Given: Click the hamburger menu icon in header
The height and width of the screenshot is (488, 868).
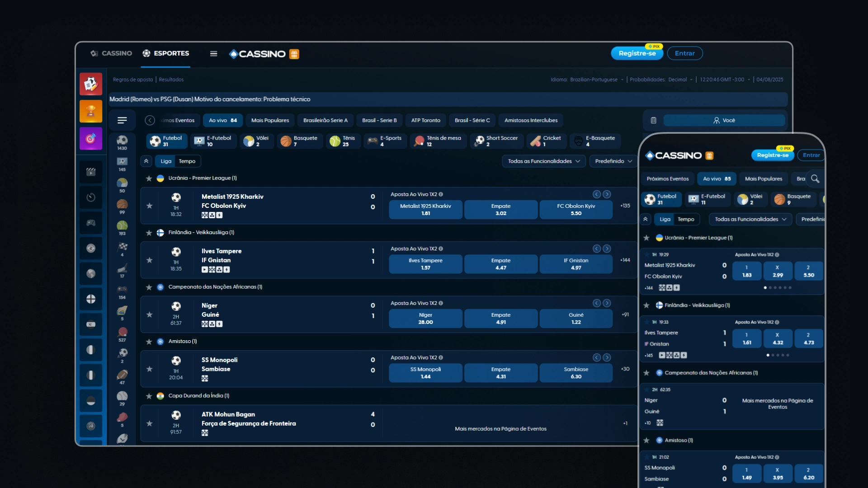Looking at the screenshot, I should click(213, 54).
